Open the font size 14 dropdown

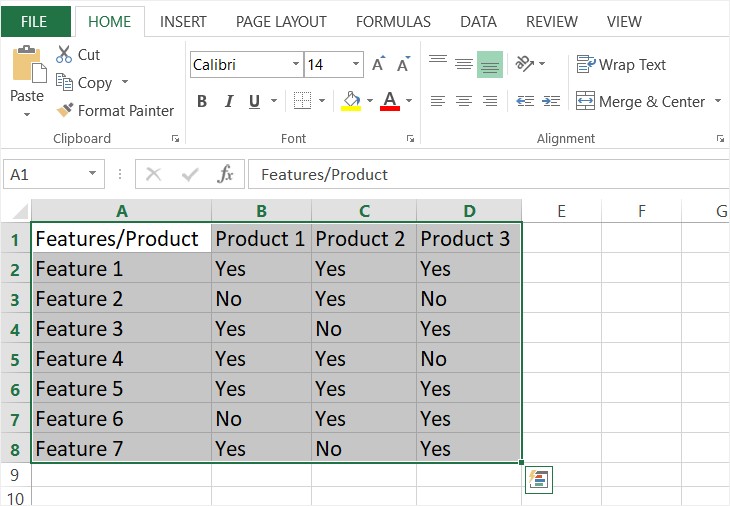click(x=356, y=64)
